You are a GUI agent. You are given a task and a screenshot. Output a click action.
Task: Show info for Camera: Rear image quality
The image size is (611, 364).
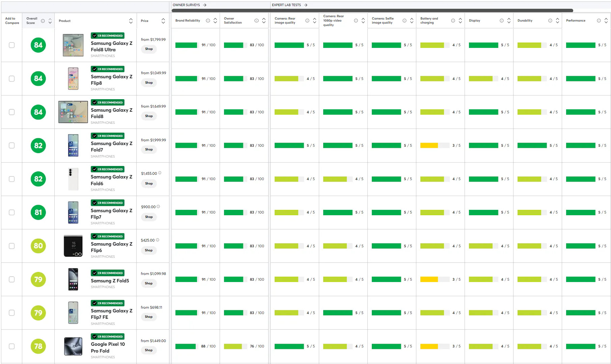pos(307,21)
